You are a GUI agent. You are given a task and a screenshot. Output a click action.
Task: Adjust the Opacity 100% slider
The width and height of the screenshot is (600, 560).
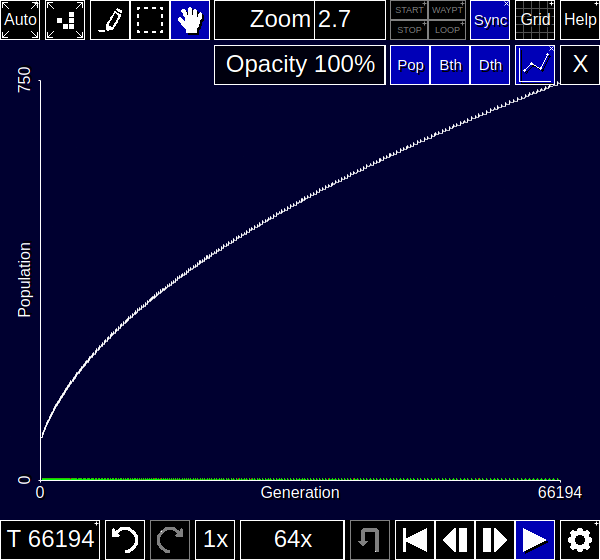300,65
